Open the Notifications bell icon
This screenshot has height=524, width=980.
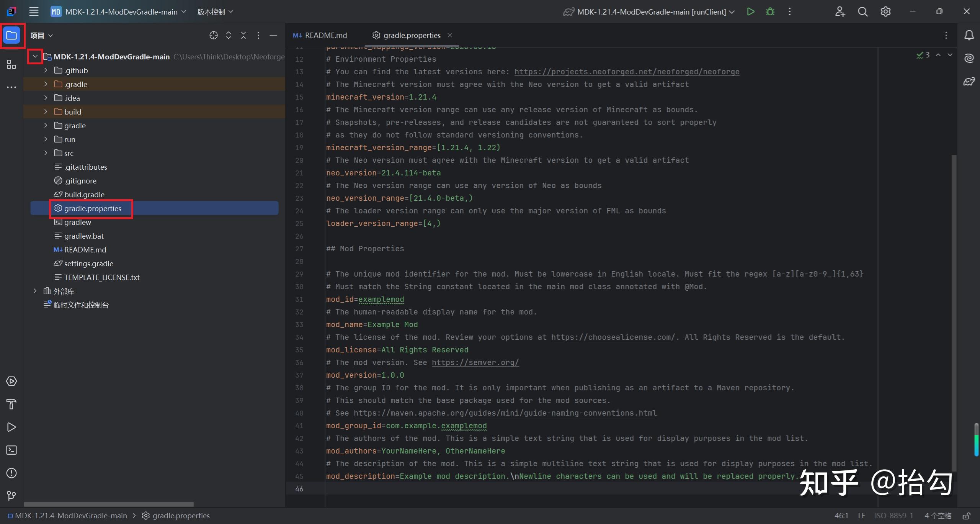click(x=969, y=36)
